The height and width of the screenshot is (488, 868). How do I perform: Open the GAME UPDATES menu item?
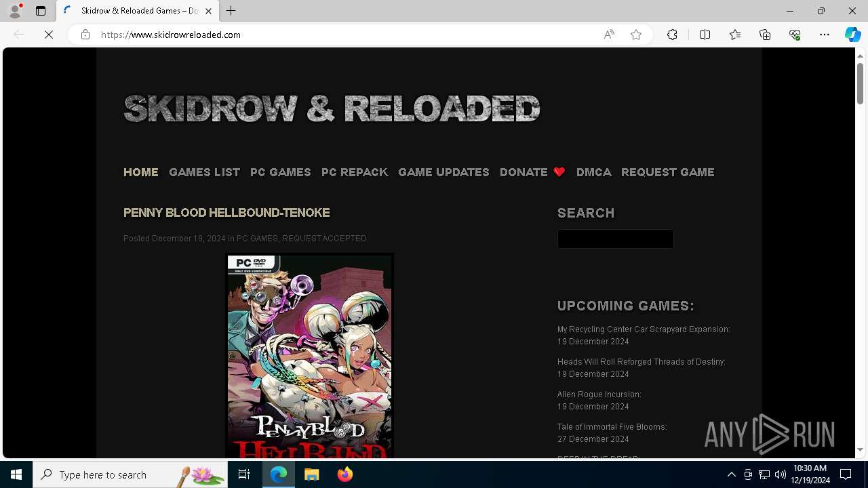pos(443,172)
